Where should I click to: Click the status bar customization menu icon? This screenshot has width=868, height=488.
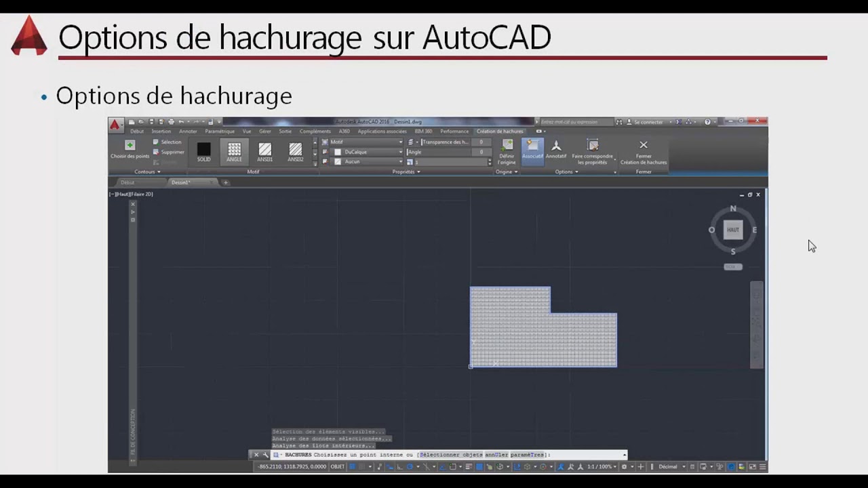point(763,466)
